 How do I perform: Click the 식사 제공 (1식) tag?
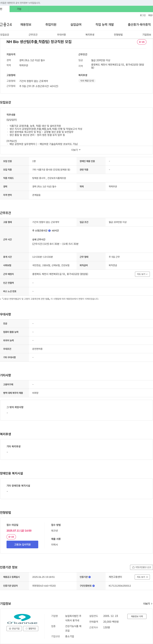pyautogui.click(x=87, y=81)
